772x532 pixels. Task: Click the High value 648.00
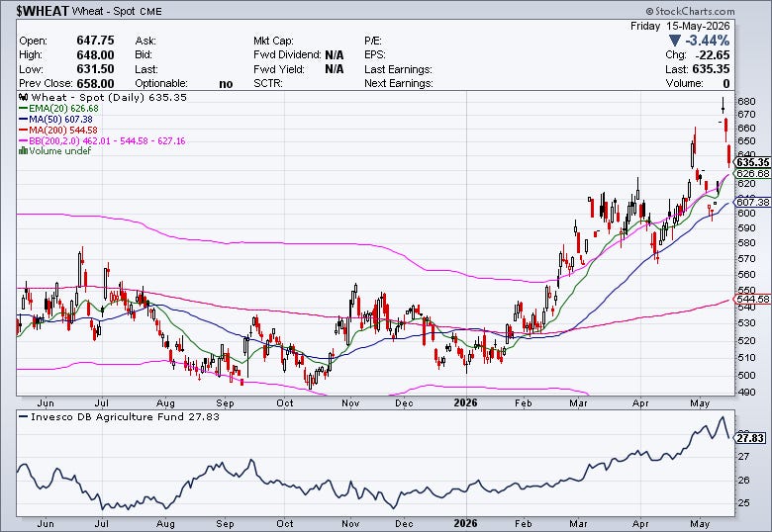coord(95,54)
